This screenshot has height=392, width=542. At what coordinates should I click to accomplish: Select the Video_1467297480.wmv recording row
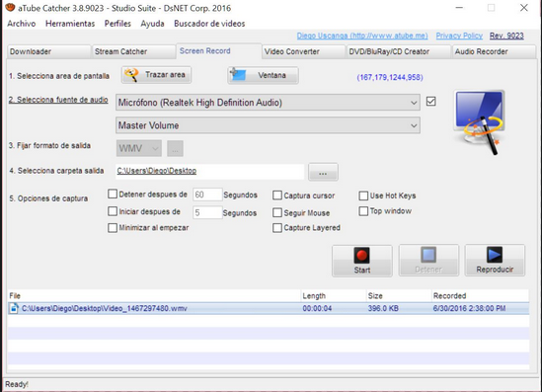[x=269, y=308]
